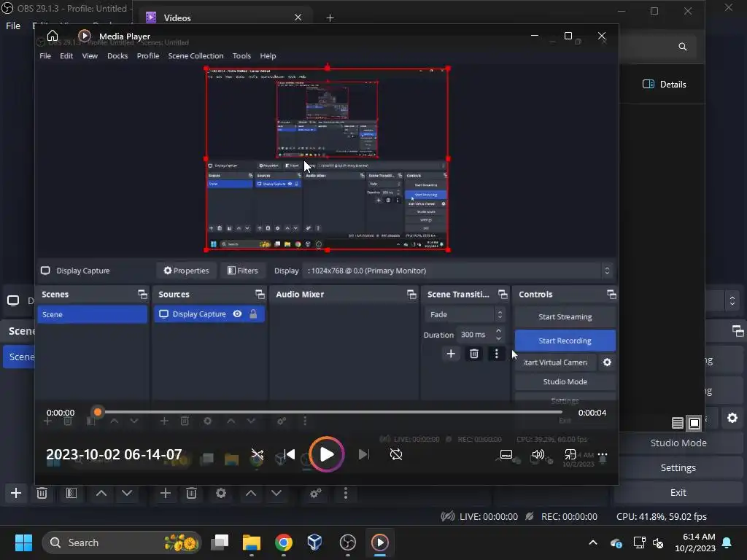Skip to previous track in Media Player
Image resolution: width=747 pixels, height=560 pixels.
coord(289,455)
